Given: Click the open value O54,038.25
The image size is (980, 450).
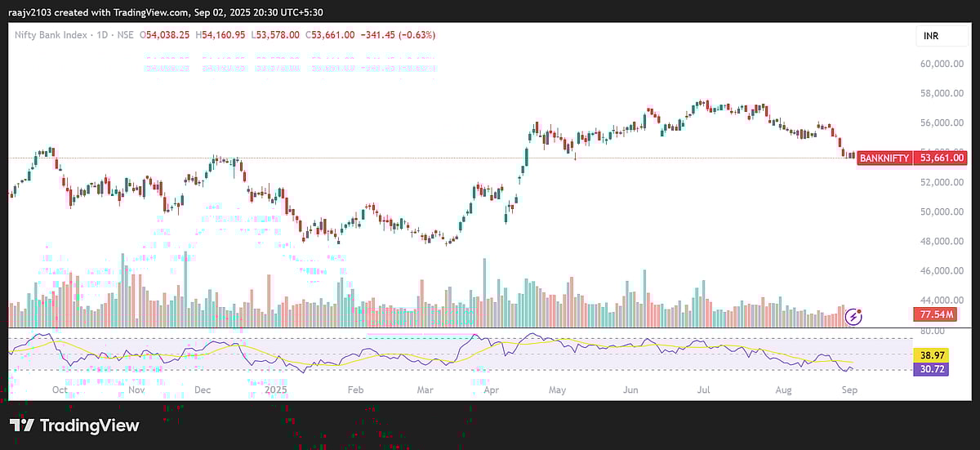Looking at the screenshot, I should click(165, 35).
